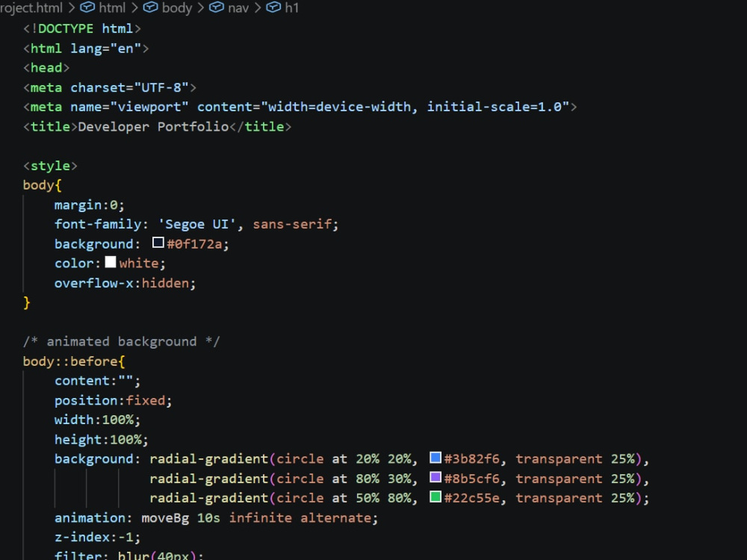Image resolution: width=747 pixels, height=560 pixels.
Task: Click the Developer Portfolio title text
Action: click(153, 127)
